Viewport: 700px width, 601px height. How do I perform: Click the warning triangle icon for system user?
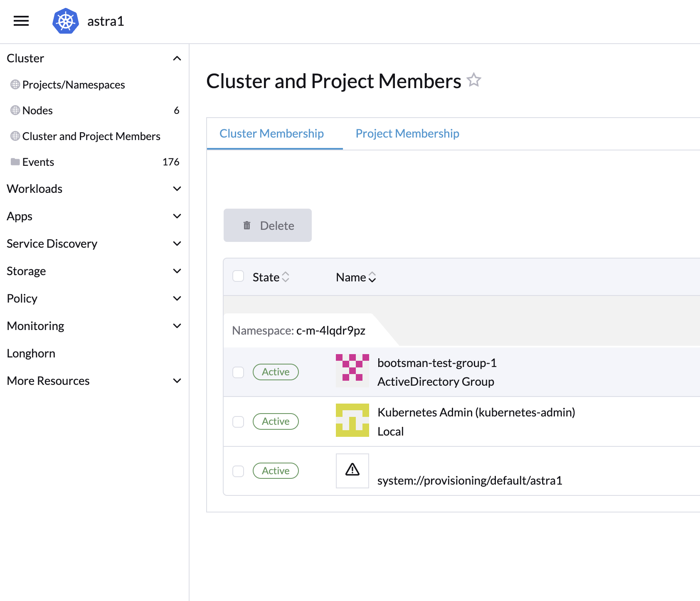click(x=352, y=470)
